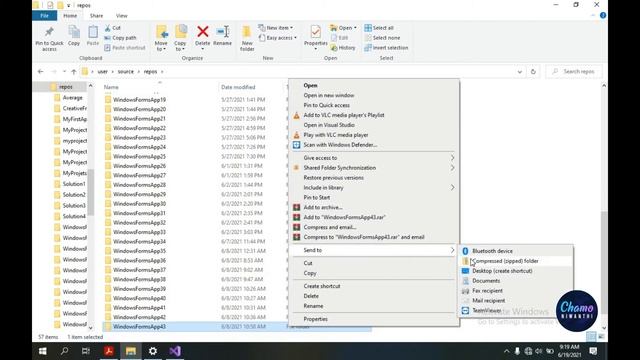Image resolution: width=640 pixels, height=360 pixels.
Task: Open the notification center icon
Action: 593,351
